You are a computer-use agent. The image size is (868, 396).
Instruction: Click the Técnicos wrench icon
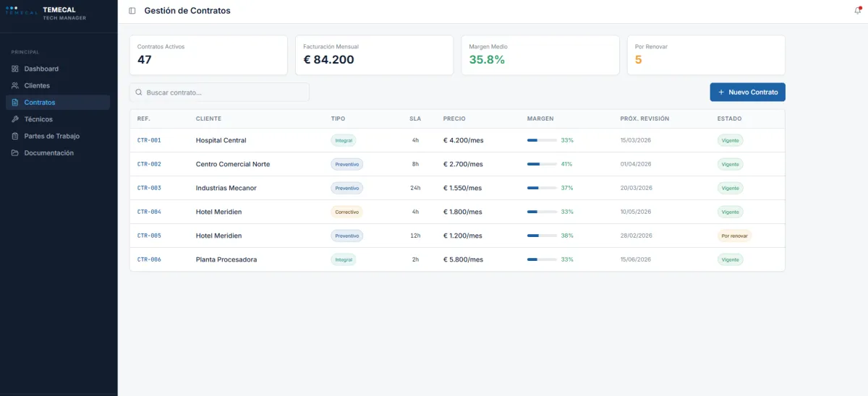pos(15,119)
